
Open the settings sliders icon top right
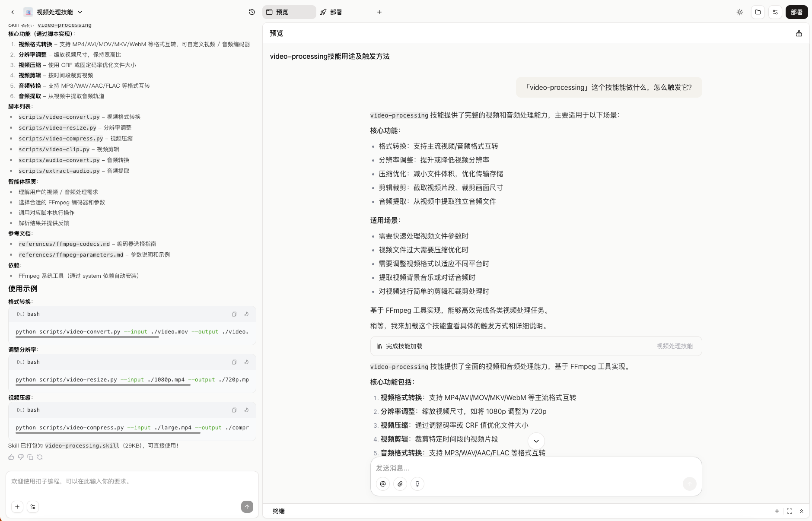tap(775, 12)
